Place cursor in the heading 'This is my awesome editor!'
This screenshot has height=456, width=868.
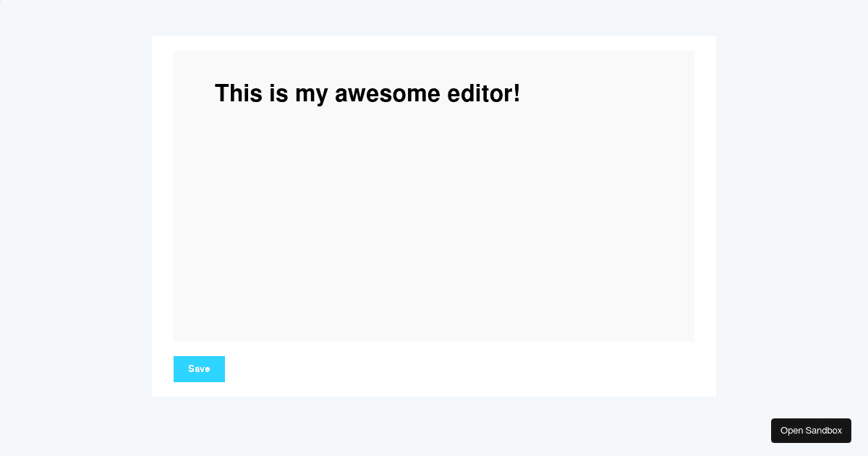point(367,94)
